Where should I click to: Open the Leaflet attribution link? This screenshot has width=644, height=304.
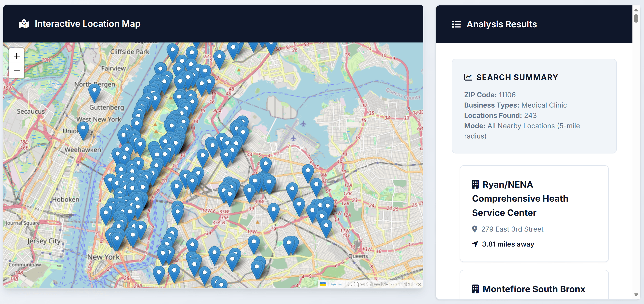pos(335,284)
